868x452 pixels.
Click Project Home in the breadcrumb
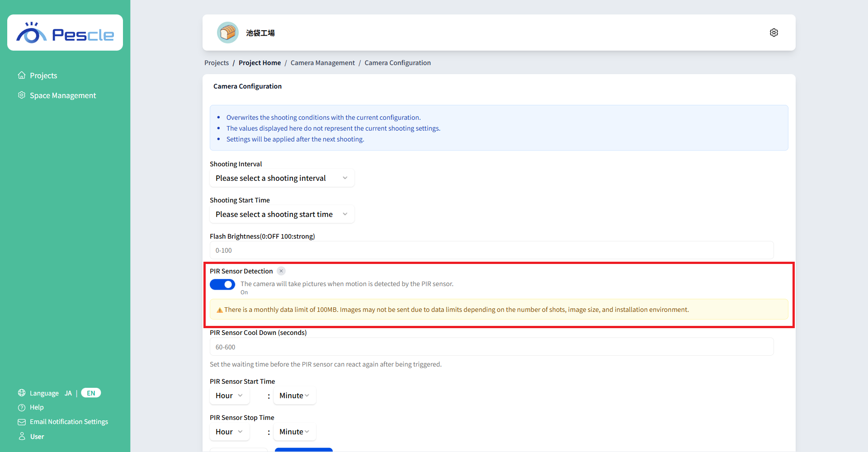259,63
